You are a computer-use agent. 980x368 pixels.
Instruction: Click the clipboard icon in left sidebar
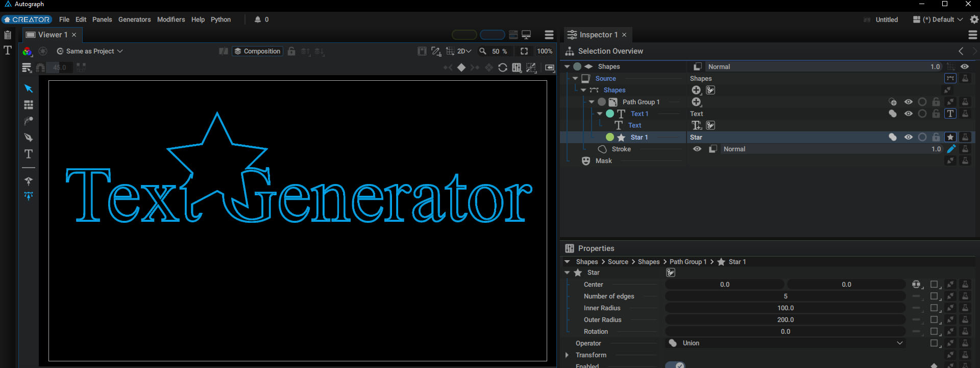click(8, 35)
